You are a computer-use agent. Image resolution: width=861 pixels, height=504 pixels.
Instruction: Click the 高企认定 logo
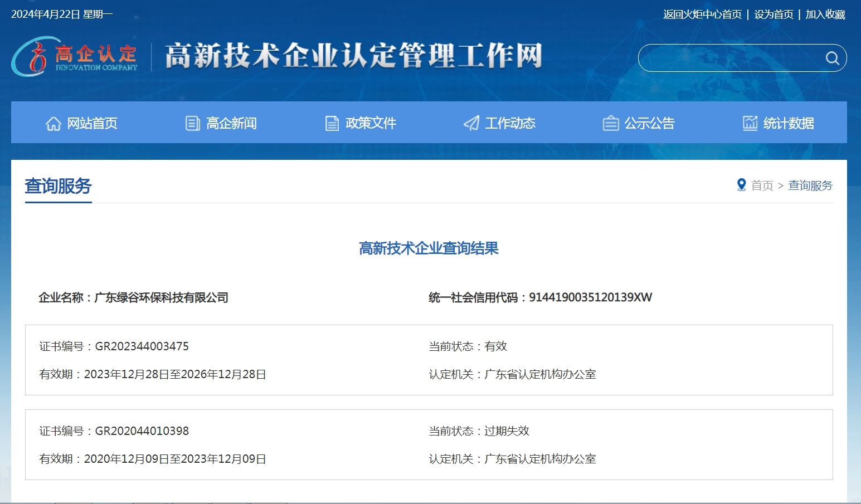[x=75, y=56]
